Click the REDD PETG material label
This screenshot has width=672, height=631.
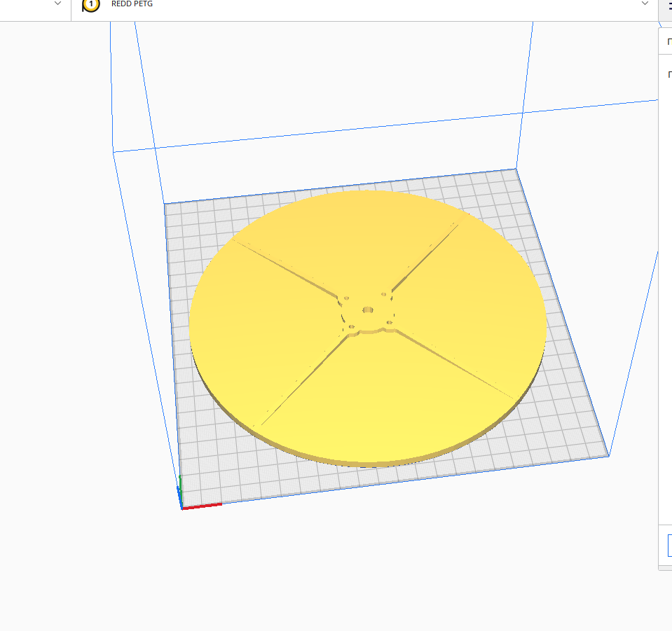coord(132,4)
